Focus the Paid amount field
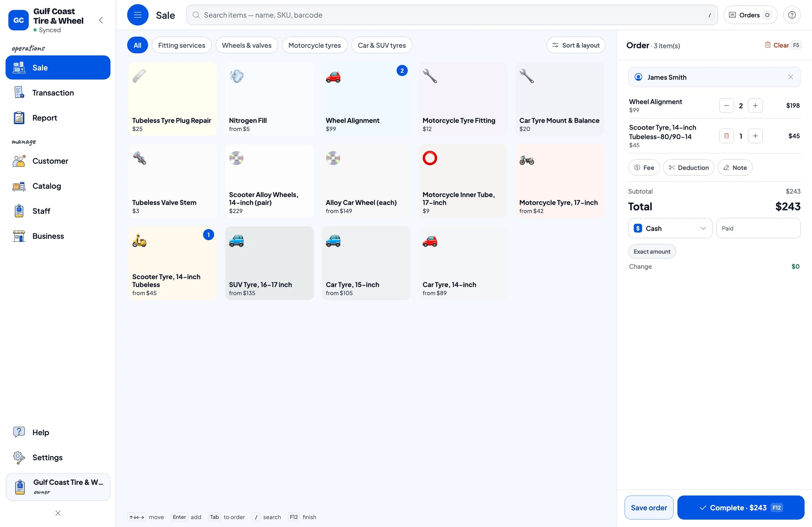This screenshot has width=812, height=527. click(758, 229)
